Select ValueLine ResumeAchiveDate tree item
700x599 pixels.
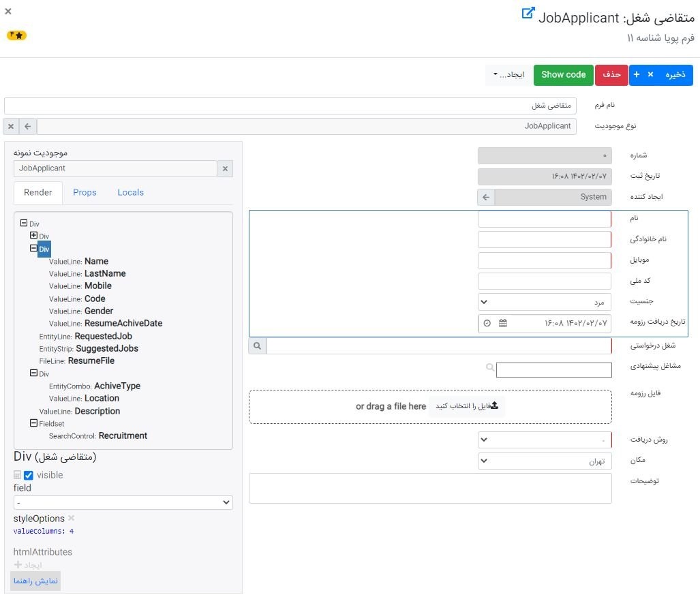tap(106, 323)
